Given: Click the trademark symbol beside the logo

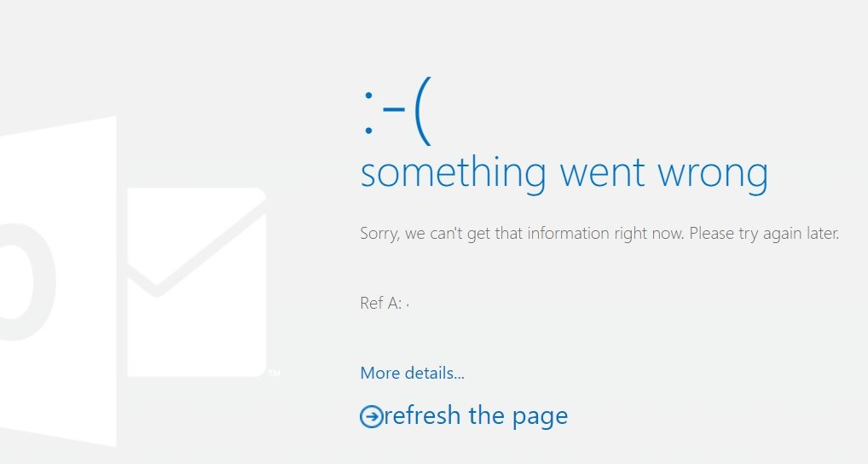Looking at the screenshot, I should [274, 374].
